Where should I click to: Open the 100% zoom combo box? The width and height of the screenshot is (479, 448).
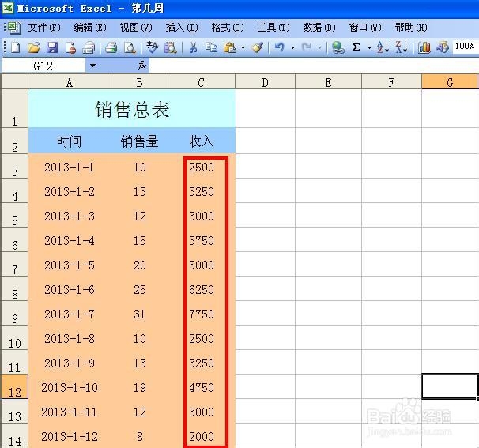click(466, 47)
